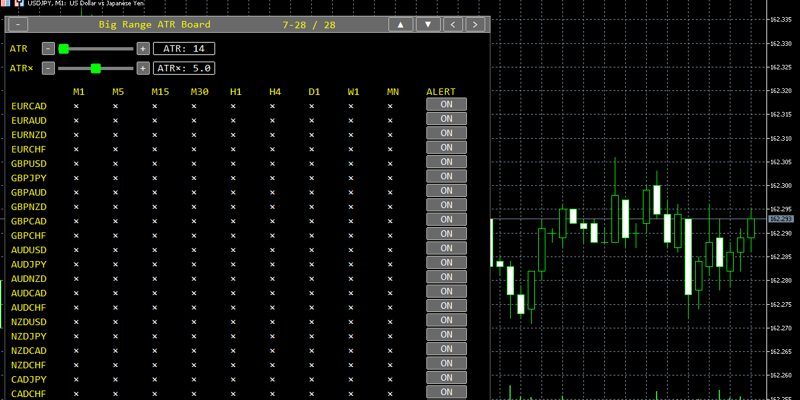This screenshot has height=400, width=800.
Task: Click the ATR×: 5.0 value field
Action: (x=184, y=68)
